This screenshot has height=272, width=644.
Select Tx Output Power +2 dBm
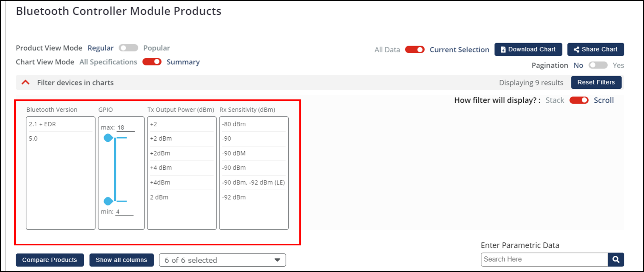(182, 139)
